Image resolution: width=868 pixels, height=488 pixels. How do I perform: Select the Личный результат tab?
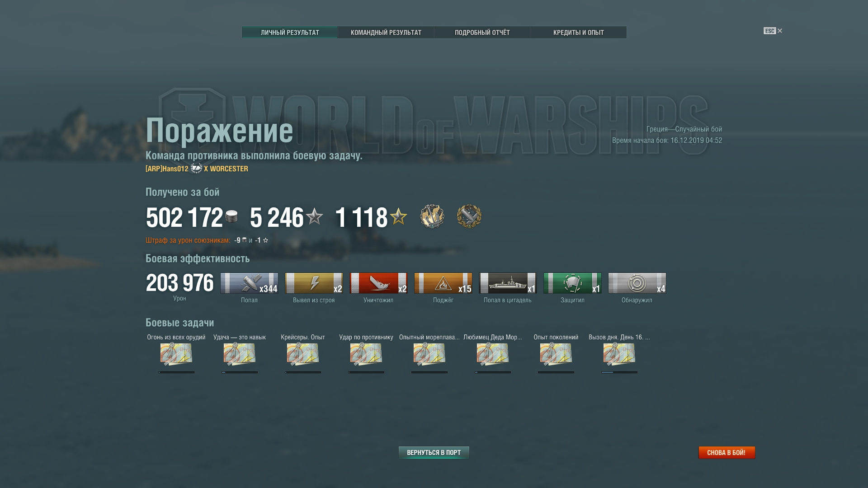point(290,33)
